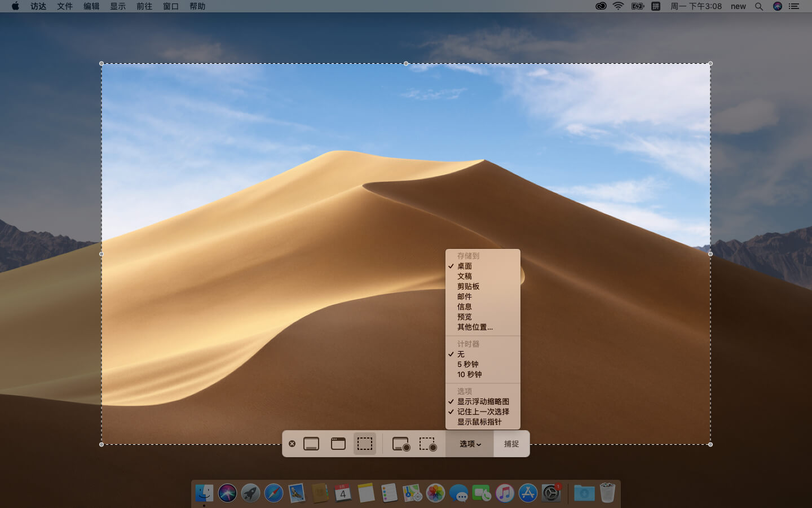
Task: Open Maps from the Dock
Action: click(412, 493)
